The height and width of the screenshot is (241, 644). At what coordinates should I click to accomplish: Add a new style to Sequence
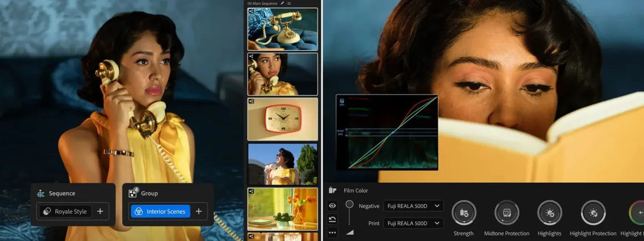tap(100, 212)
